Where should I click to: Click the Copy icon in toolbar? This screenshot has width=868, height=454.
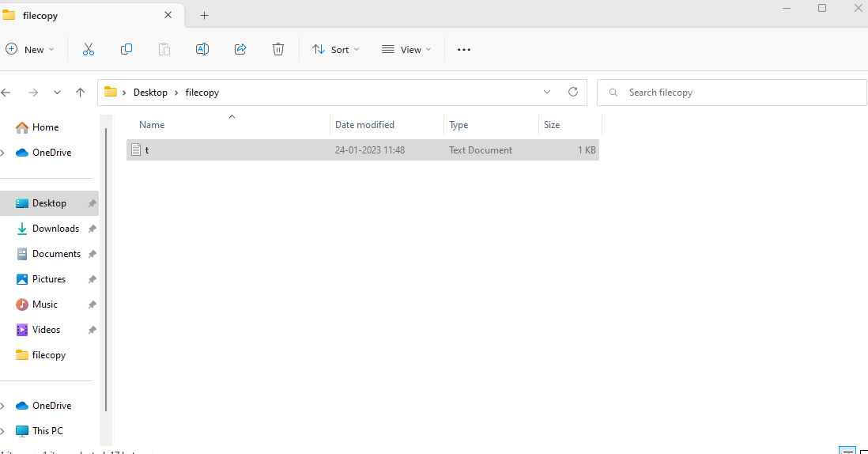[x=126, y=49]
